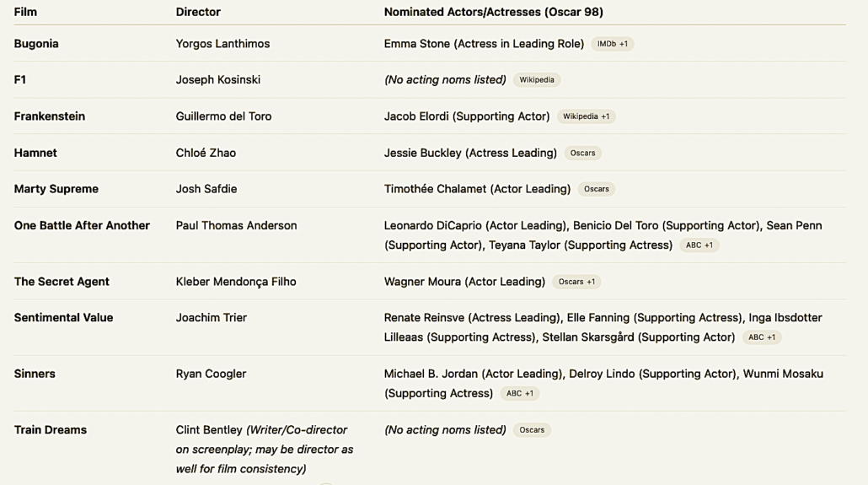Open the ABC +1 badge in the Sinners row
The width and height of the screenshot is (868, 485).
[x=519, y=394]
